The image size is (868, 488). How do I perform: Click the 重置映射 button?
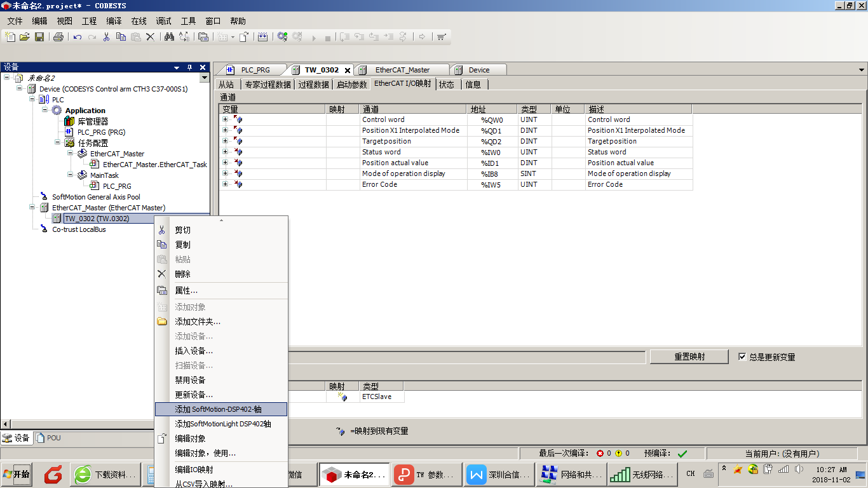coord(689,356)
